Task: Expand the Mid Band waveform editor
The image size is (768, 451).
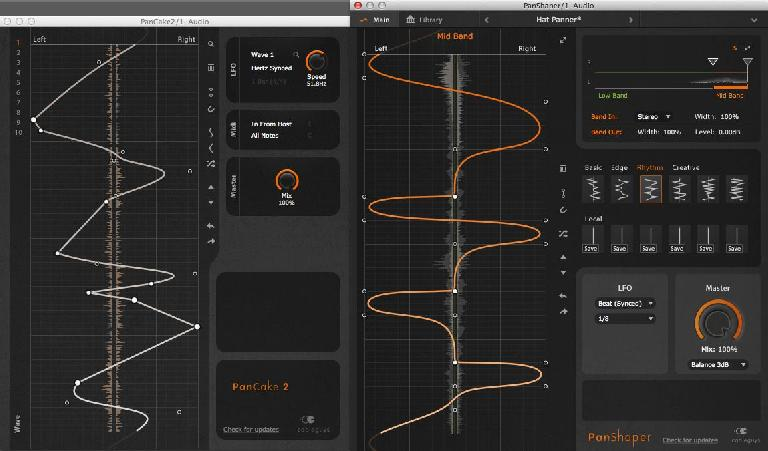Action: (563, 40)
